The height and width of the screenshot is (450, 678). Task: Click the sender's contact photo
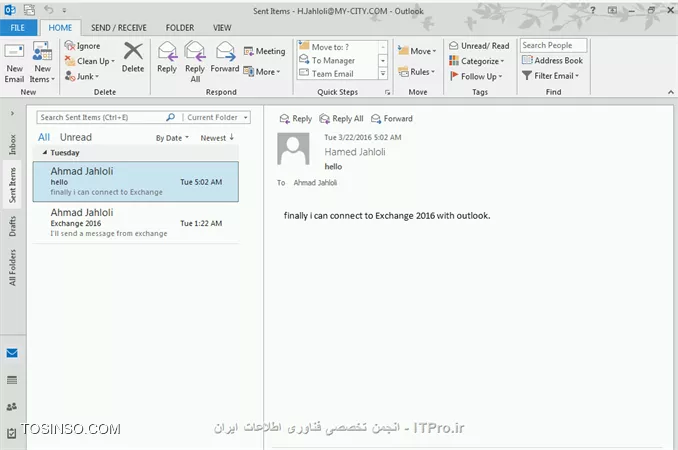pos(293,149)
